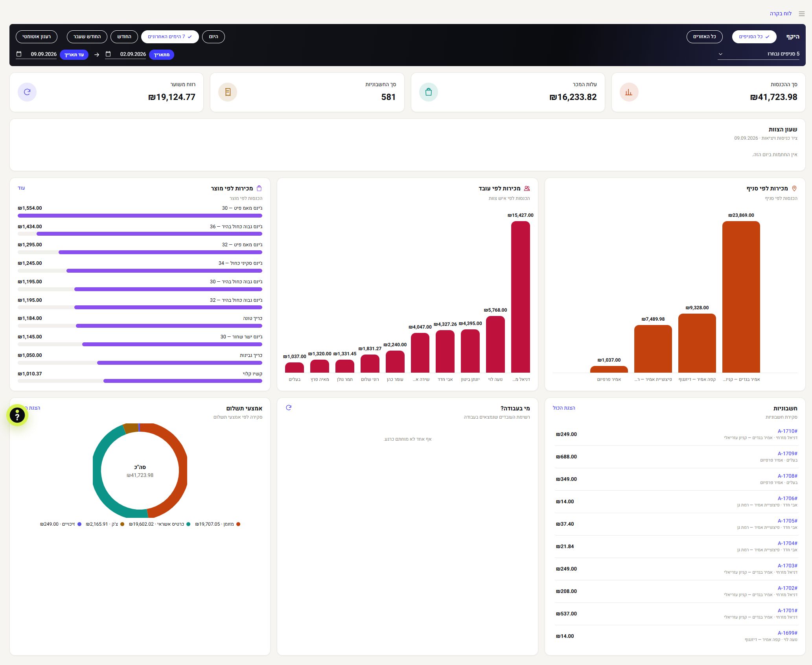Image resolution: width=812 pixels, height=665 pixels.
Task: Click the total revenue chart icon
Action: tap(629, 92)
